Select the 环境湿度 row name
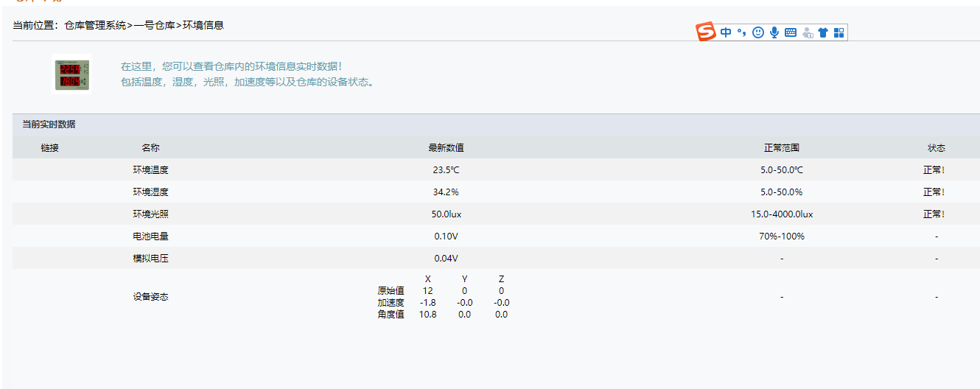Viewport: 980px width, 389px height. [x=150, y=192]
